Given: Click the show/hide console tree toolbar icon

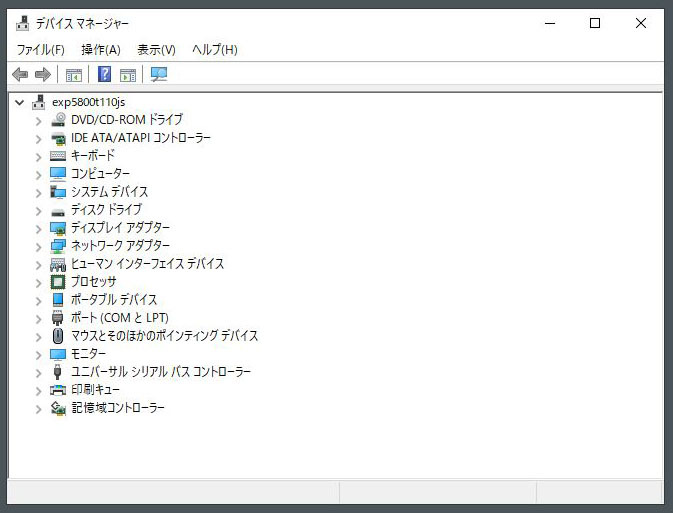Looking at the screenshot, I should [74, 75].
